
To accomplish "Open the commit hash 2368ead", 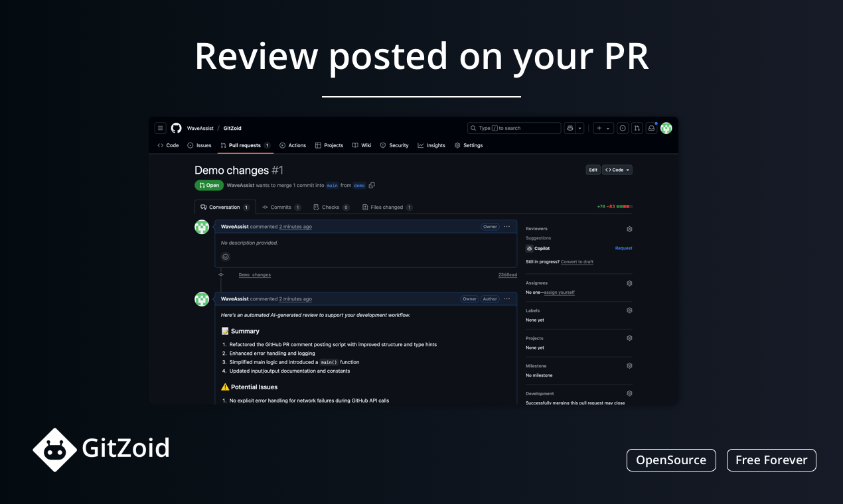I will [x=508, y=275].
